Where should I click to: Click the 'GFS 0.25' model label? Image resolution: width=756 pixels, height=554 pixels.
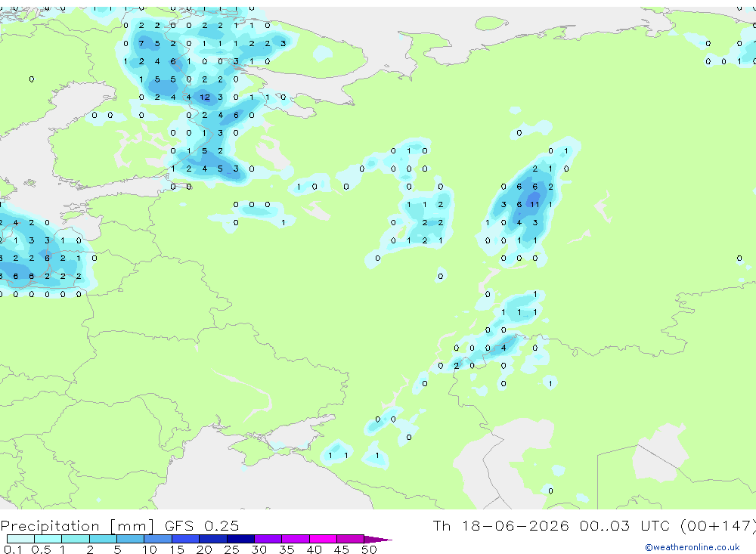pyautogui.click(x=202, y=525)
